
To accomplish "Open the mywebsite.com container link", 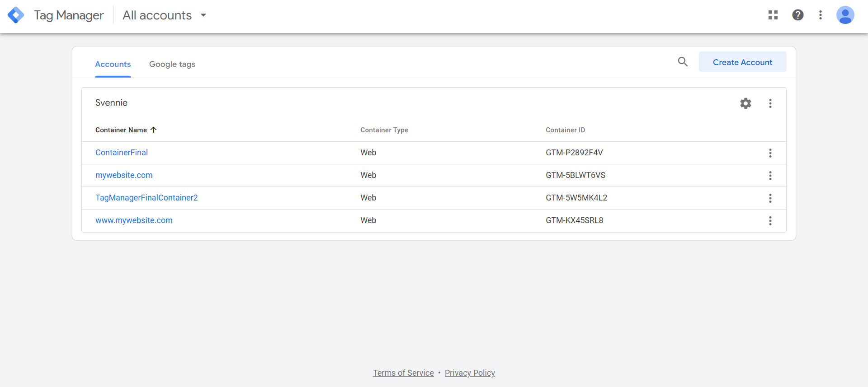I will pos(124,175).
